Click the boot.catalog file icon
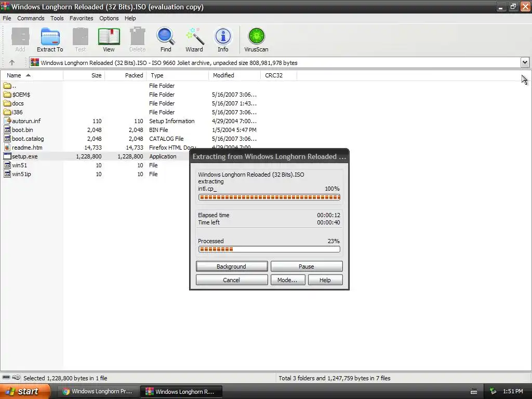The image size is (532, 399). pos(7,138)
